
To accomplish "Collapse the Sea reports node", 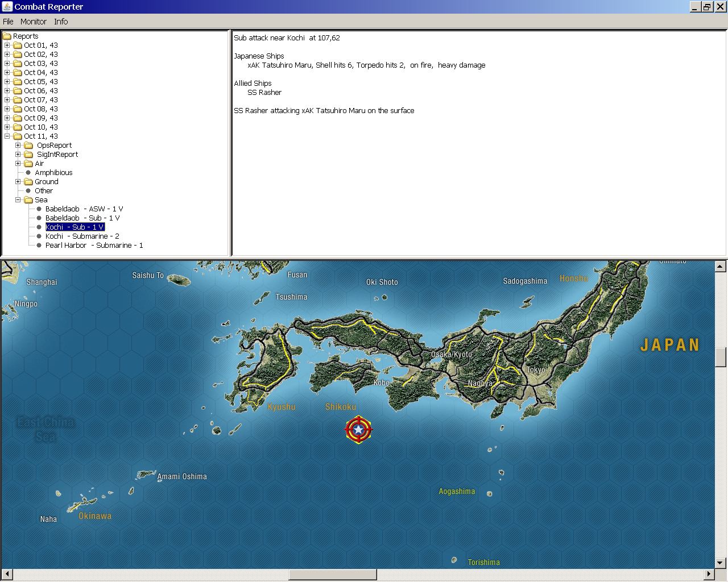I will 18,200.
